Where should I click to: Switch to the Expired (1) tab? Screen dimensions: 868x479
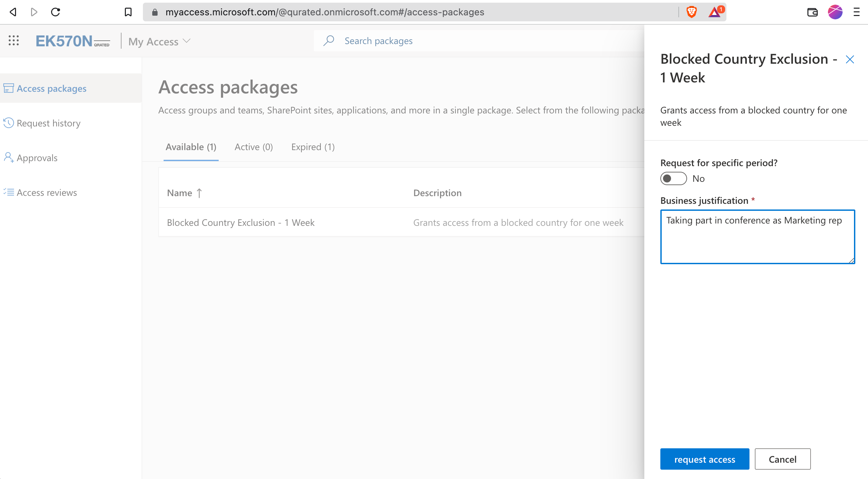pyautogui.click(x=313, y=147)
